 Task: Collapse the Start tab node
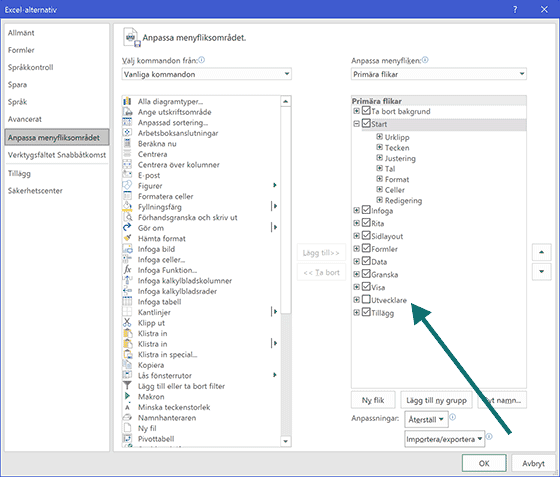coord(356,124)
